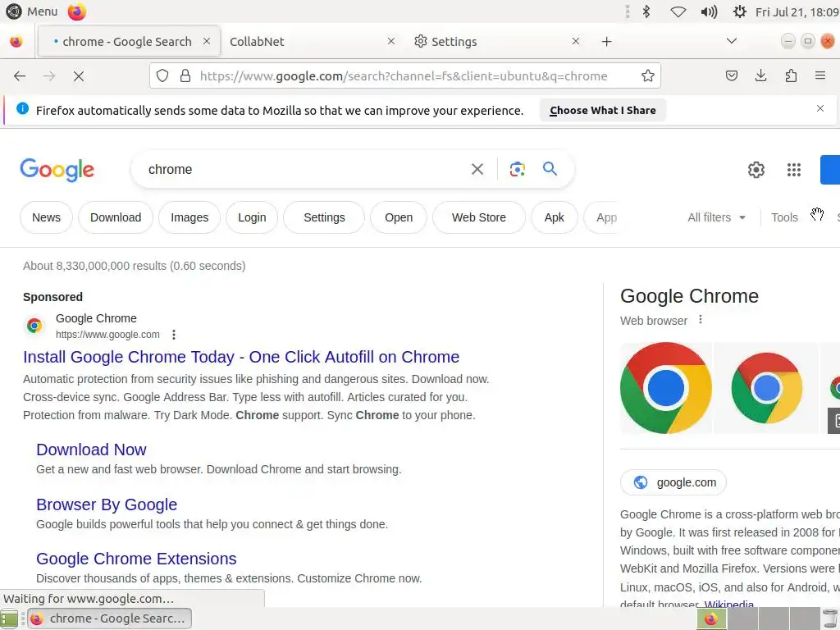The image size is (840, 630).
Task: Bookmark this page with the star
Action: (x=648, y=76)
